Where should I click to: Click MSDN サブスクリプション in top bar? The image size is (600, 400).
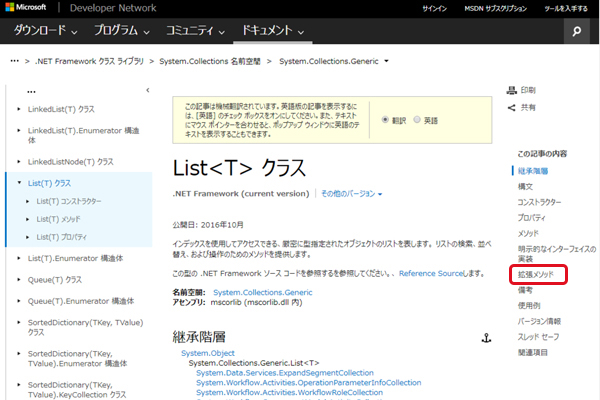coord(496,8)
